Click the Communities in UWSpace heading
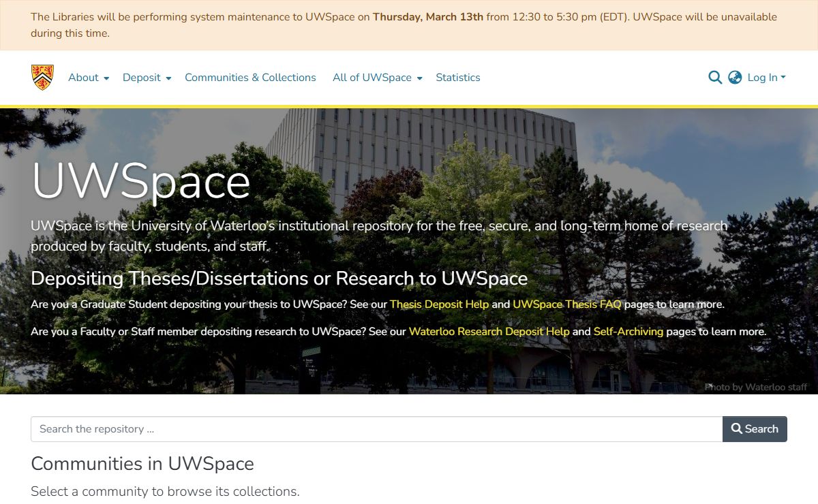This screenshot has height=504, width=818. [x=142, y=464]
